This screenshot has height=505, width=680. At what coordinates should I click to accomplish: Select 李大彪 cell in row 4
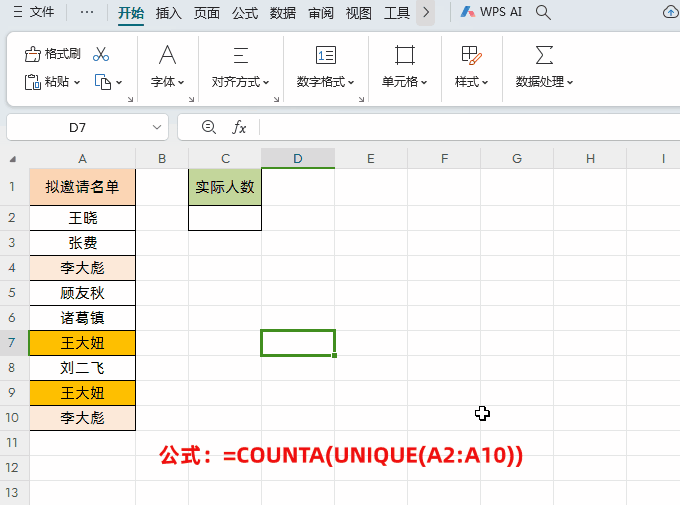pyautogui.click(x=82, y=268)
